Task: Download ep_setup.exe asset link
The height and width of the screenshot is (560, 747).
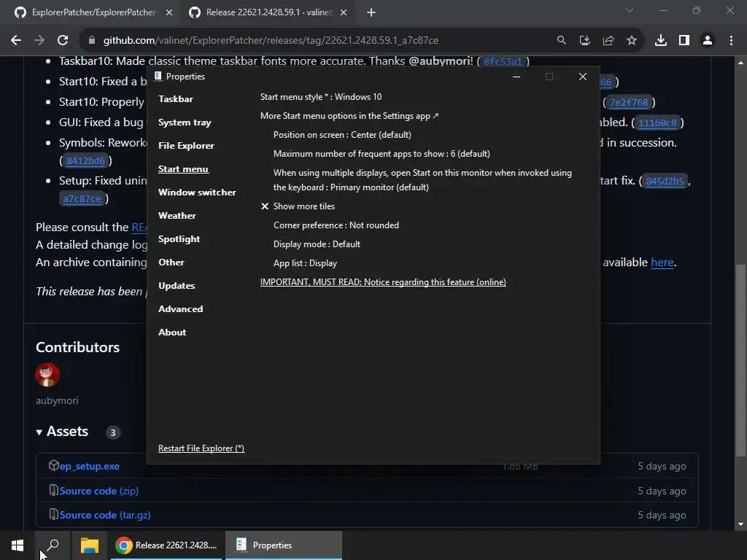Action: (90, 466)
